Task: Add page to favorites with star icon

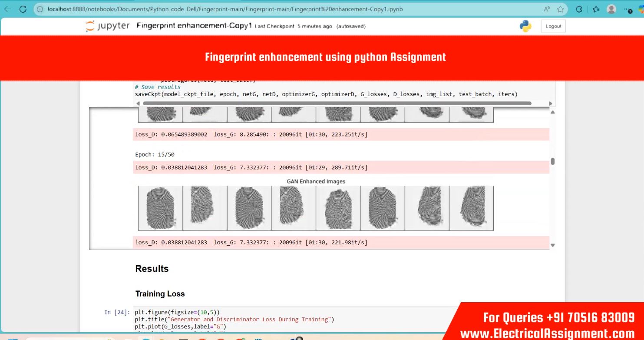Action: 560,9
